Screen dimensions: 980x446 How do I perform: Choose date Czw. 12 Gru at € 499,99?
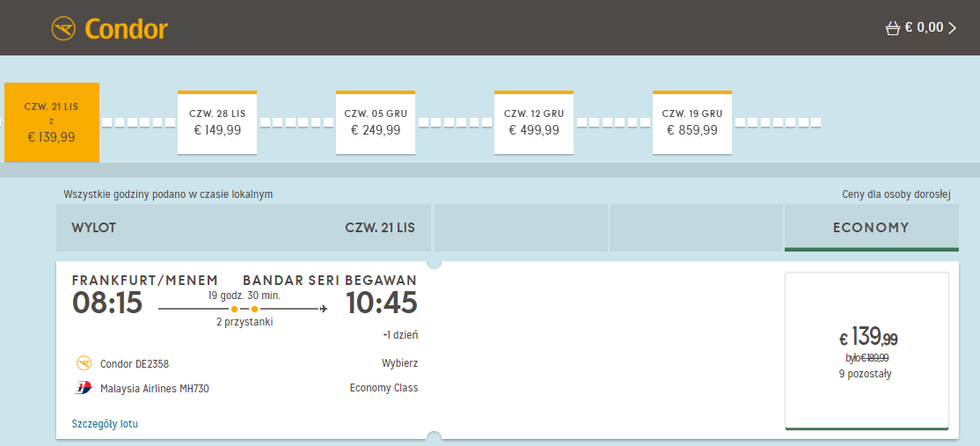click(x=534, y=122)
